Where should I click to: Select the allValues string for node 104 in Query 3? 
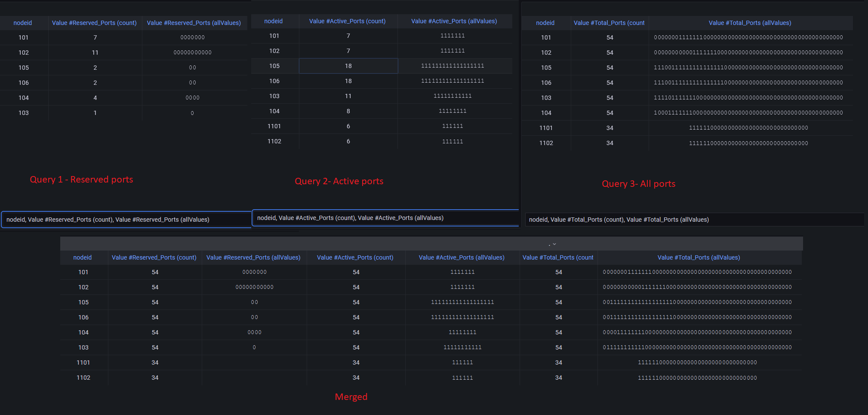pos(749,113)
